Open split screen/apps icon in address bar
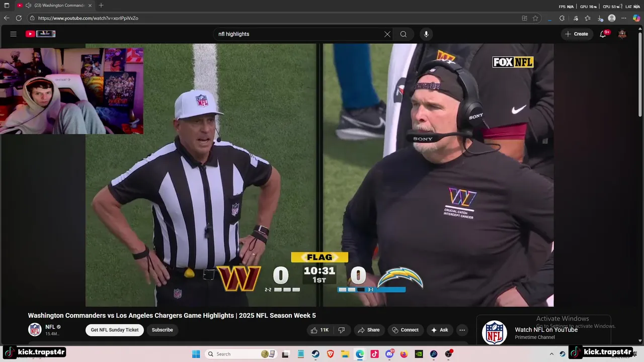 [x=524, y=18]
